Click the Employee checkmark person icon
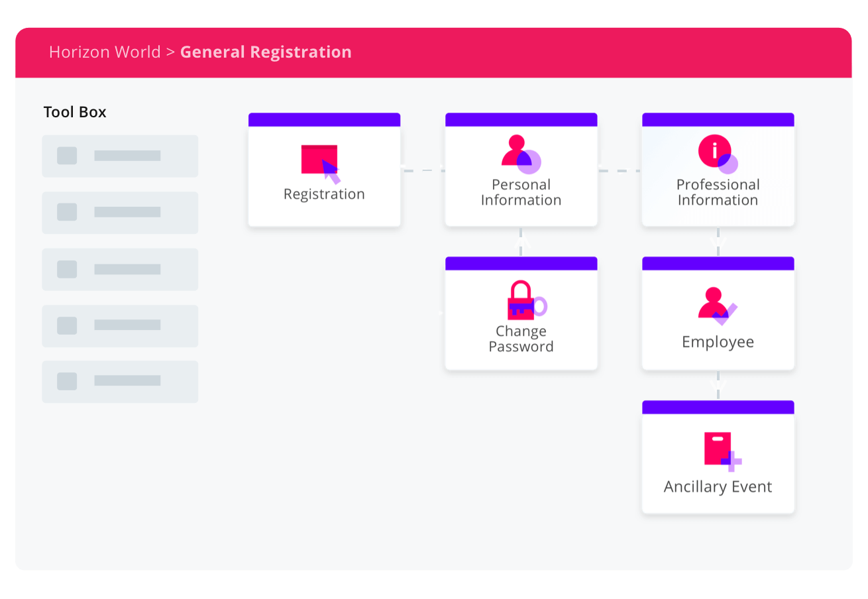This screenshot has width=868, height=599. (x=718, y=306)
